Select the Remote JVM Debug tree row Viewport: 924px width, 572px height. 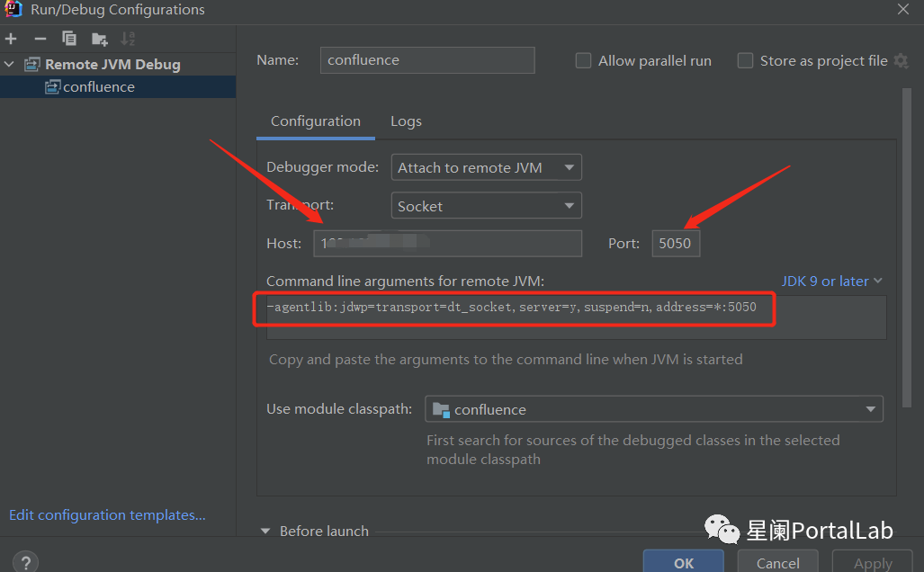118,64
